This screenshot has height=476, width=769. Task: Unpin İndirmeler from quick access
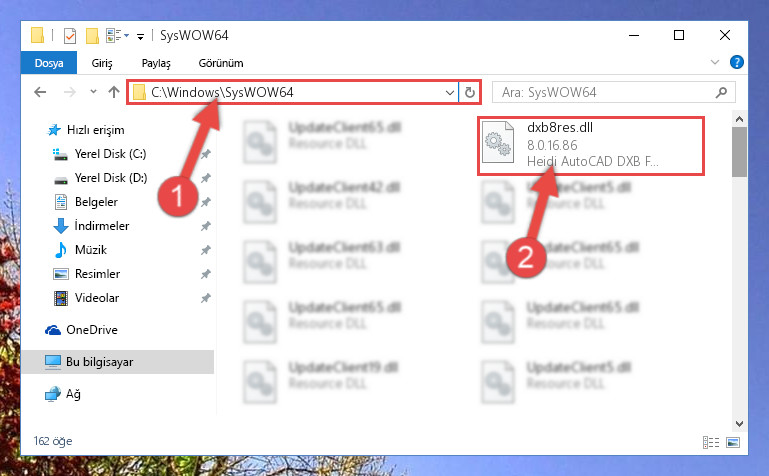click(x=205, y=225)
